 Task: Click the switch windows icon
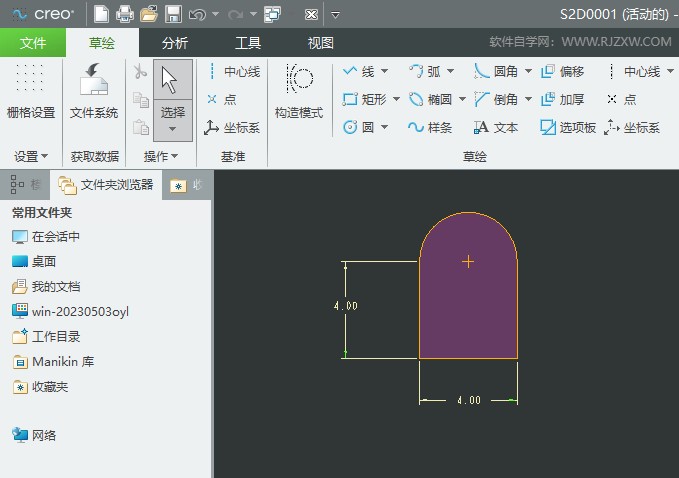point(272,14)
